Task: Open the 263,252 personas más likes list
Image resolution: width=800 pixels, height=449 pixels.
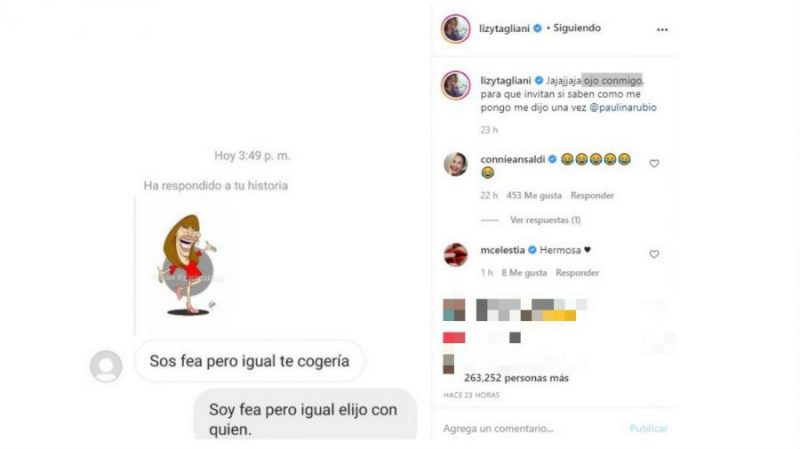Action: 516,378
